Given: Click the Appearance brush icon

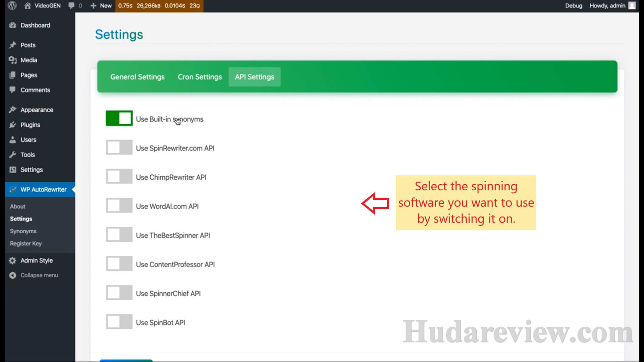Looking at the screenshot, I should (x=13, y=110).
